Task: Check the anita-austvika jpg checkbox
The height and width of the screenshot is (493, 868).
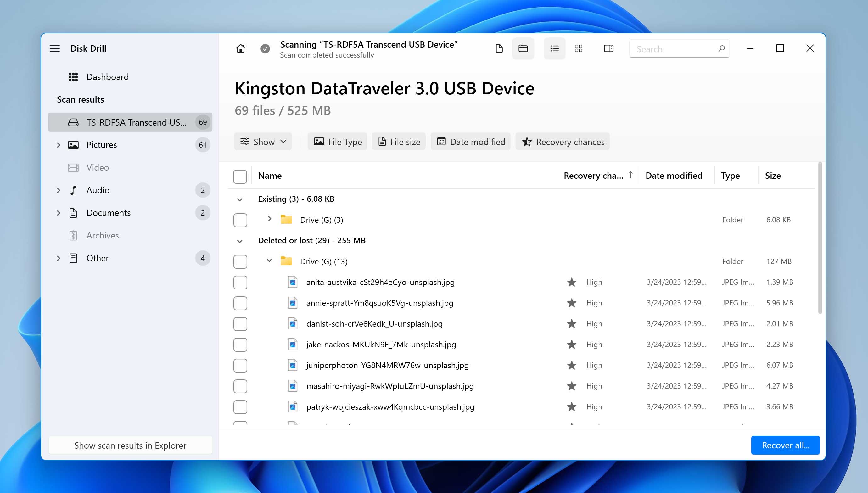Action: tap(240, 283)
